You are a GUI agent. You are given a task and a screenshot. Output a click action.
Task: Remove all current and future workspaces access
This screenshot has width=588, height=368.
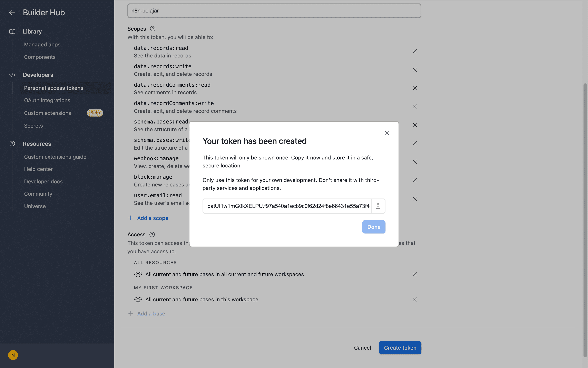[x=415, y=274]
